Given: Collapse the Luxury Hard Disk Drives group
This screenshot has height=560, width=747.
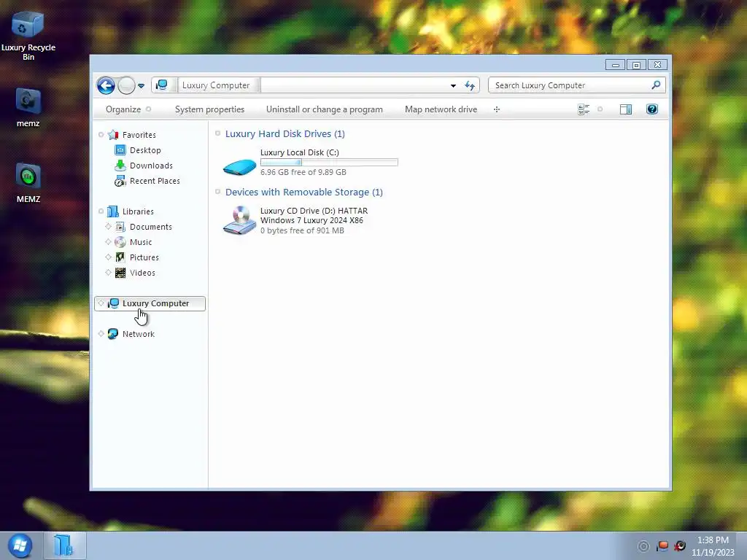Looking at the screenshot, I should pyautogui.click(x=217, y=133).
